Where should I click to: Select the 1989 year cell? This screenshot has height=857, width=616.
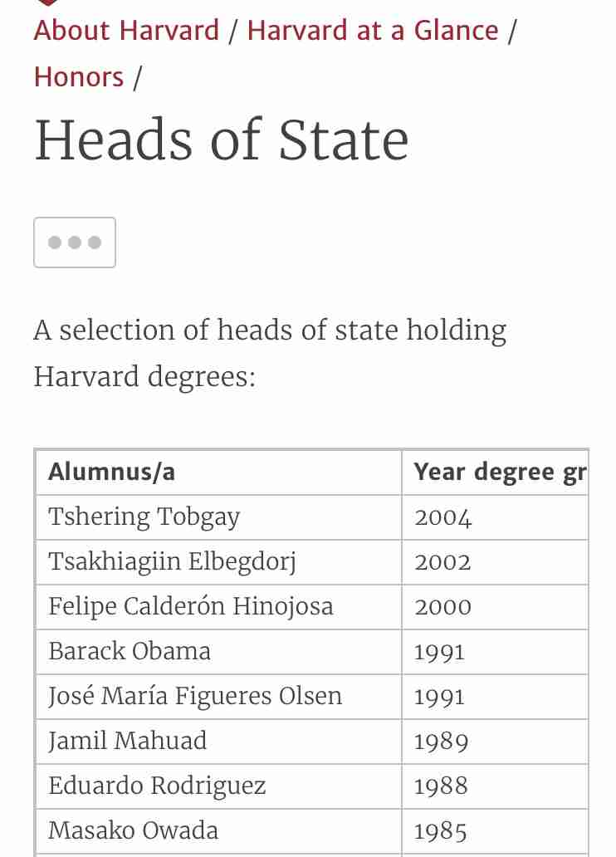(495, 741)
